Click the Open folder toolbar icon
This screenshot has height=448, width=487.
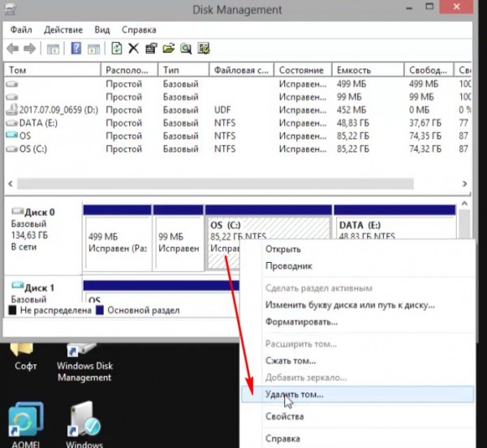click(168, 49)
